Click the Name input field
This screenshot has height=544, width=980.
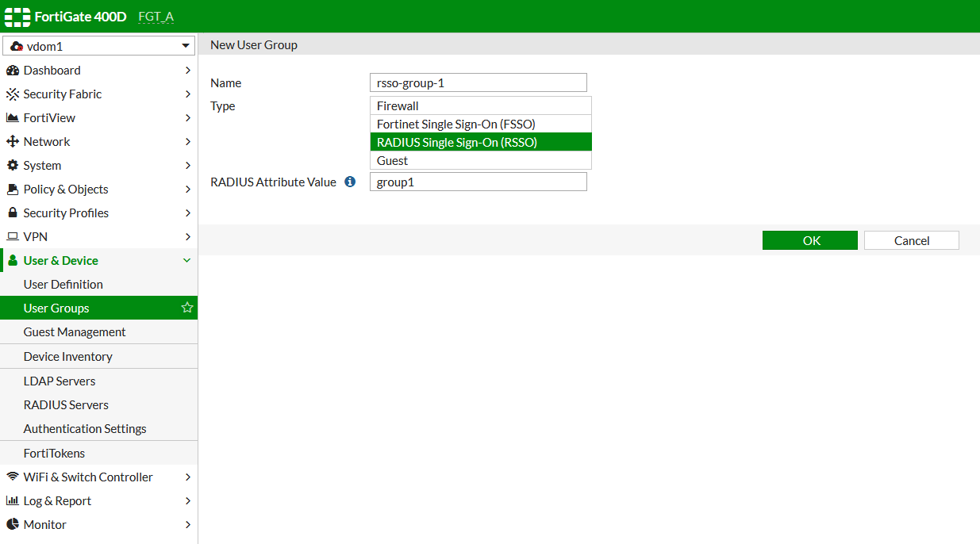[x=478, y=82]
